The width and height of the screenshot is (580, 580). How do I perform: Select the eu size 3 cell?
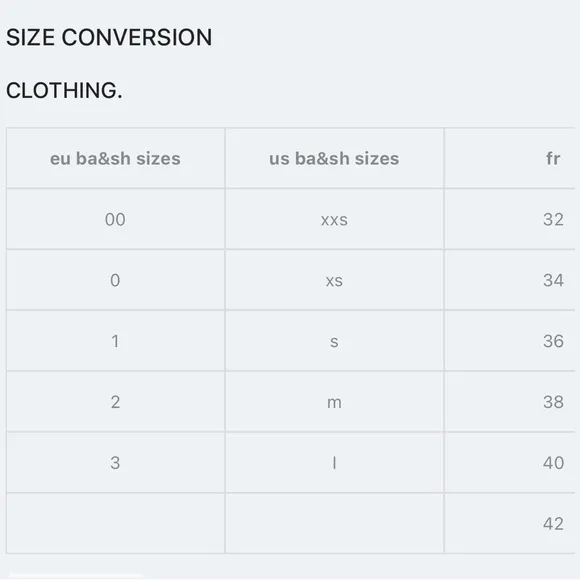pos(115,463)
